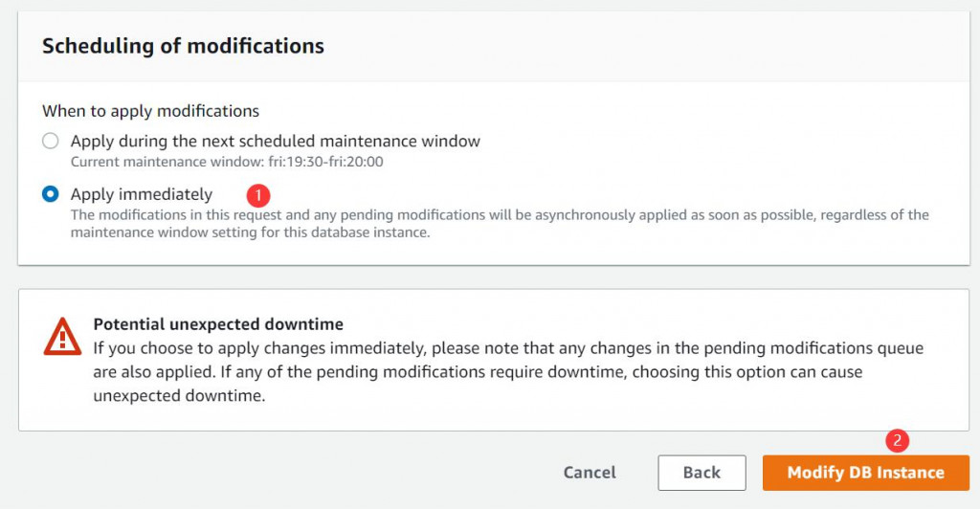Image resolution: width=980 pixels, height=509 pixels.
Task: Click the 'Potential unexpected downtime' title
Action: (x=218, y=324)
